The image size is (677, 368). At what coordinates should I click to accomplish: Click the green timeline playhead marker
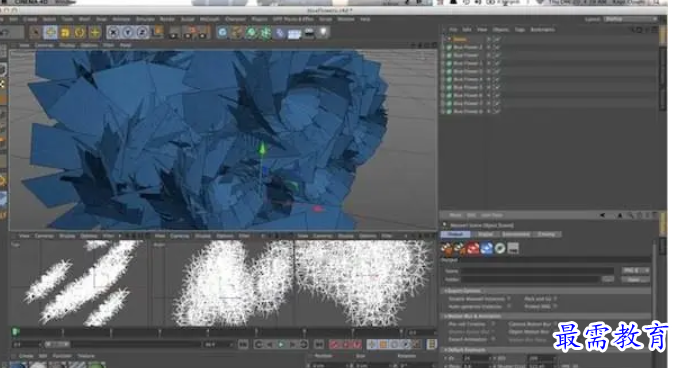(16, 332)
